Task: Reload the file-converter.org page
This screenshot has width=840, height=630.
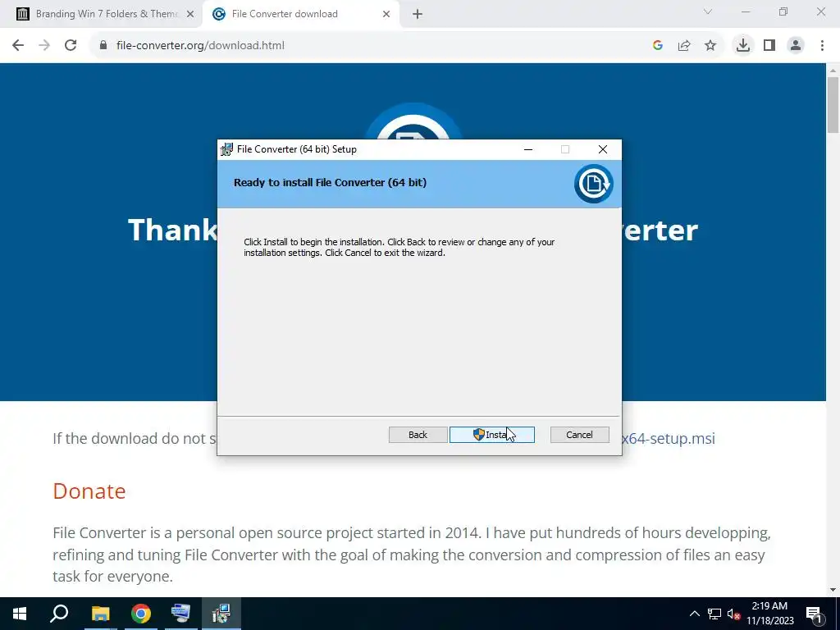Action: 71,46
